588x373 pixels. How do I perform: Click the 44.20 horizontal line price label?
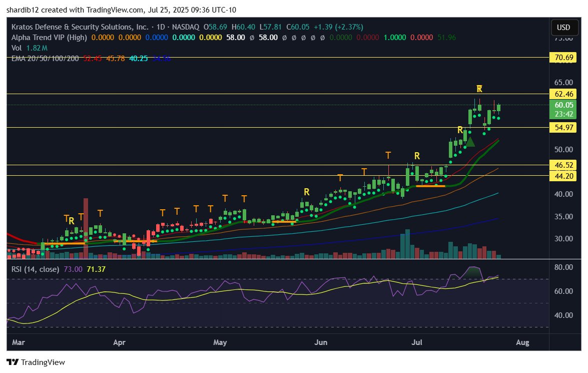coord(563,176)
